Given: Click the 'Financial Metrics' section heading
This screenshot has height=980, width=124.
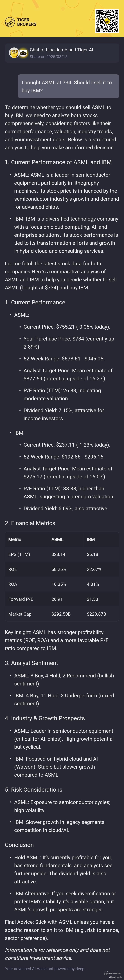Looking at the screenshot, I should (30, 523).
